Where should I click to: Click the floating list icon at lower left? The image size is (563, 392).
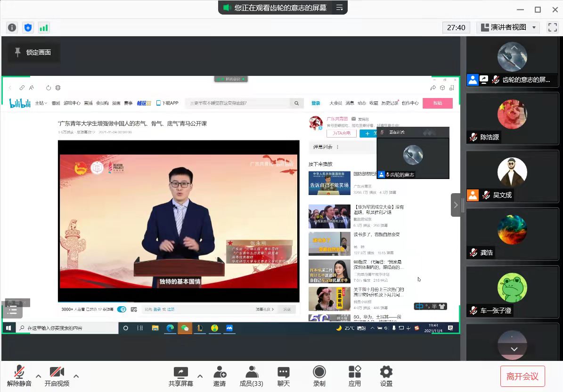(x=13, y=310)
